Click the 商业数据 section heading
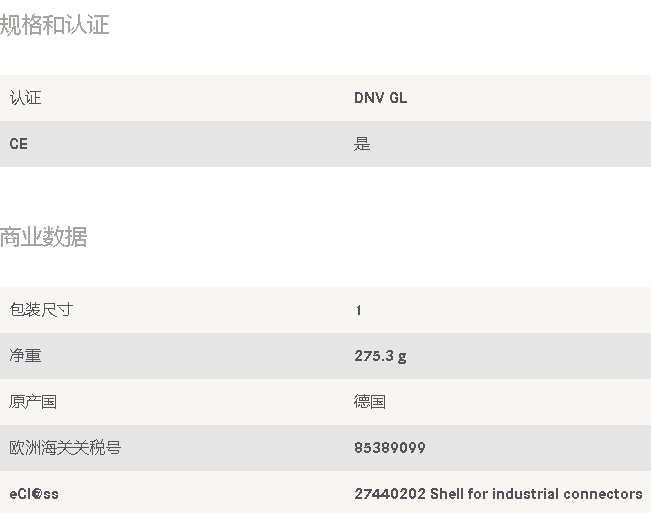 (44, 237)
